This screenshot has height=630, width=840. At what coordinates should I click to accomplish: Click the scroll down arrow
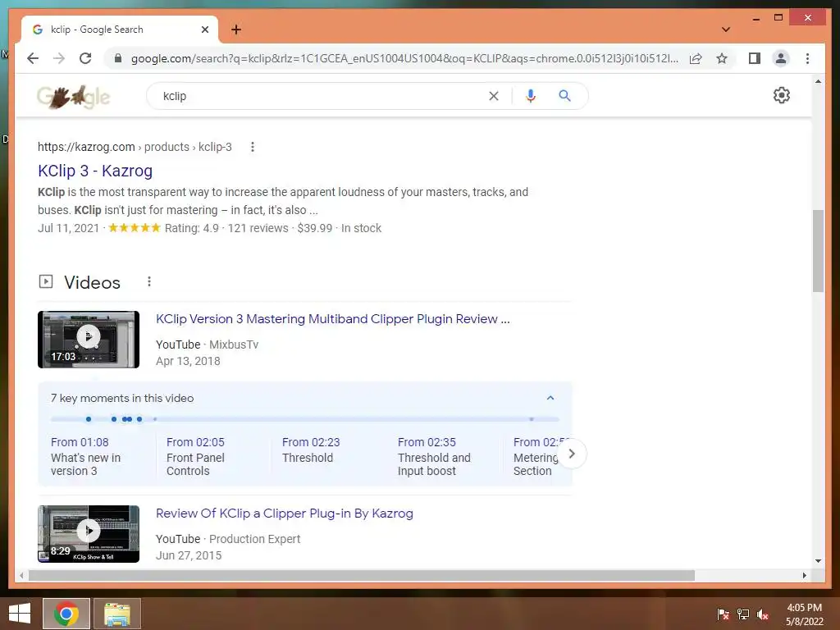[x=818, y=561]
